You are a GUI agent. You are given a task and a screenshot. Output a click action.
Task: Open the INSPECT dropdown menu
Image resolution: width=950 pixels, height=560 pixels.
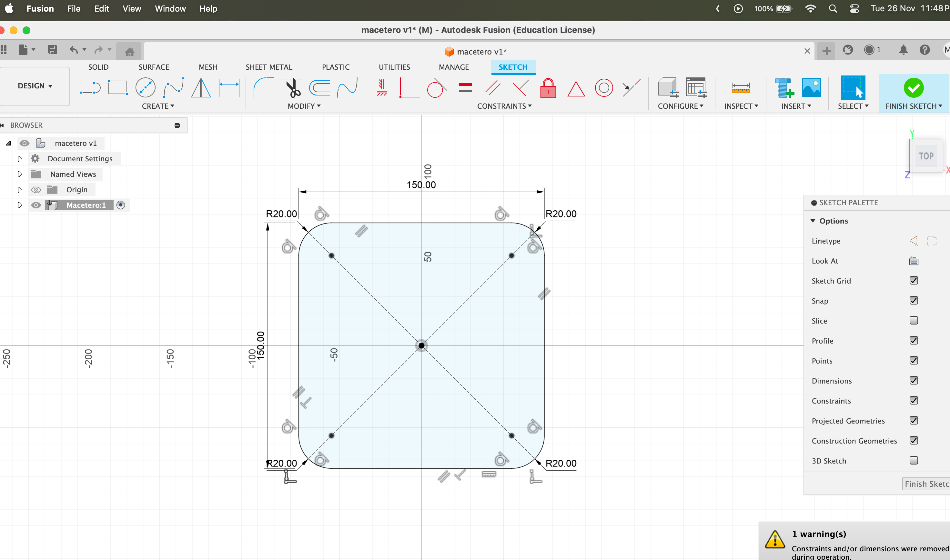741,106
